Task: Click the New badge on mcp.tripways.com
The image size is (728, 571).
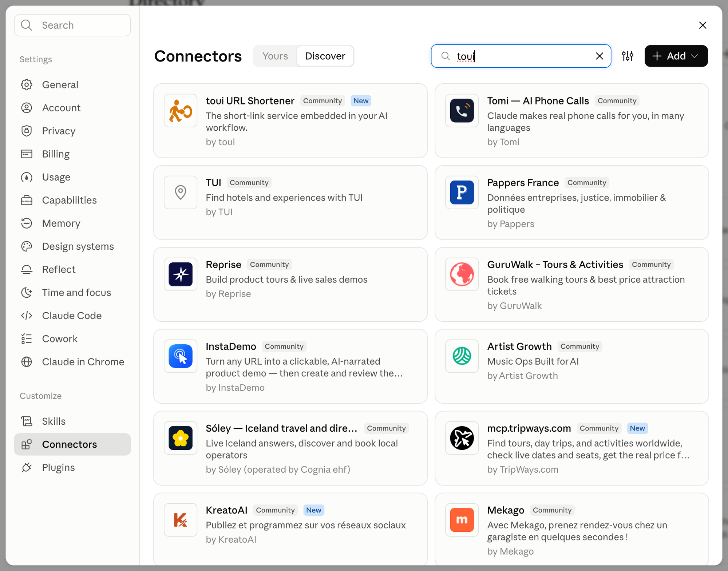Action: [637, 428]
